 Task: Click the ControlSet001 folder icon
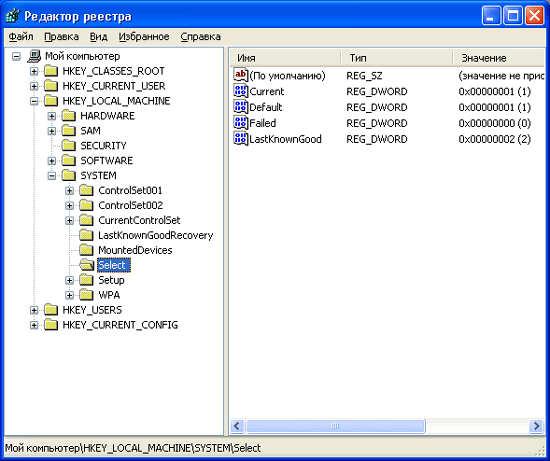(x=86, y=191)
